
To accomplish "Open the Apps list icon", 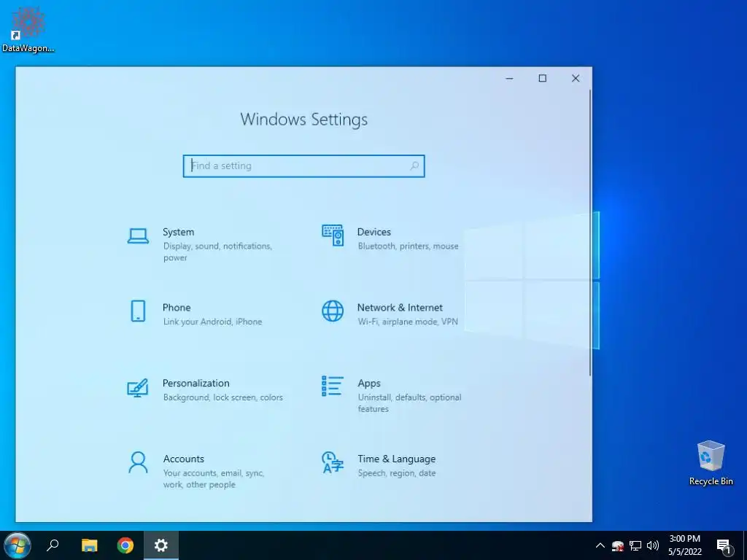I will point(333,386).
